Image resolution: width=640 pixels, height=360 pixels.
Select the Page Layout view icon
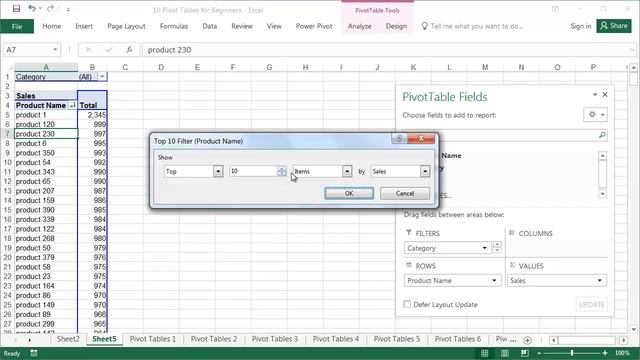tap(505, 353)
